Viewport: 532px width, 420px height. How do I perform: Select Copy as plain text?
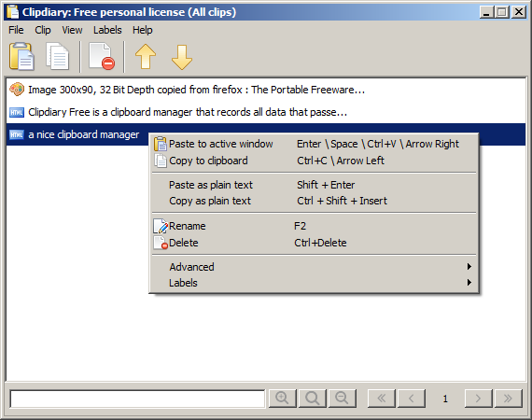314,201
